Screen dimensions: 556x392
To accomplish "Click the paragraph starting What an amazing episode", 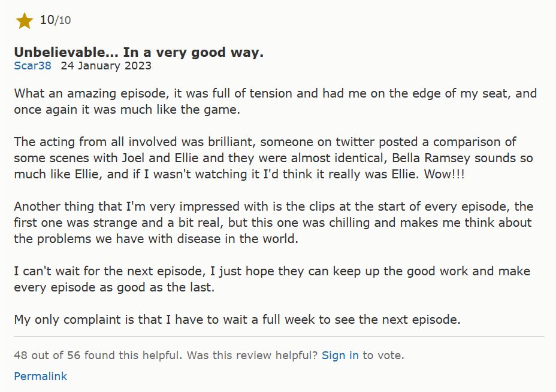I will click(275, 101).
